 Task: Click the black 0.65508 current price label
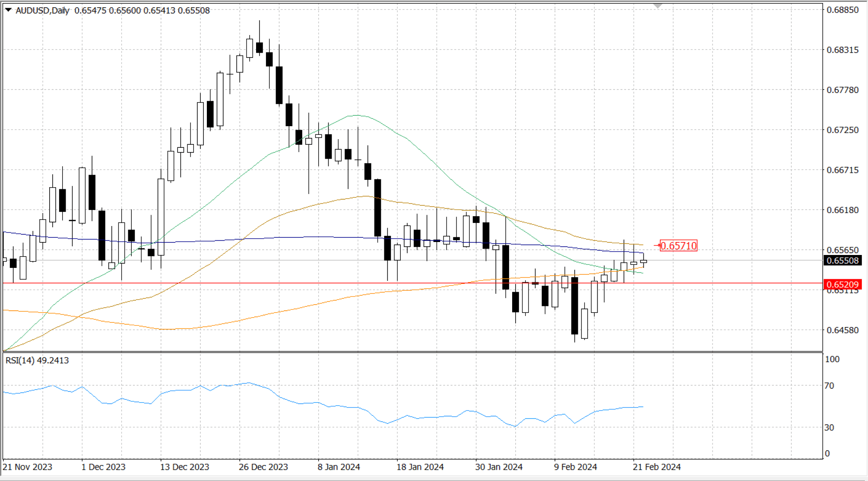coord(842,261)
